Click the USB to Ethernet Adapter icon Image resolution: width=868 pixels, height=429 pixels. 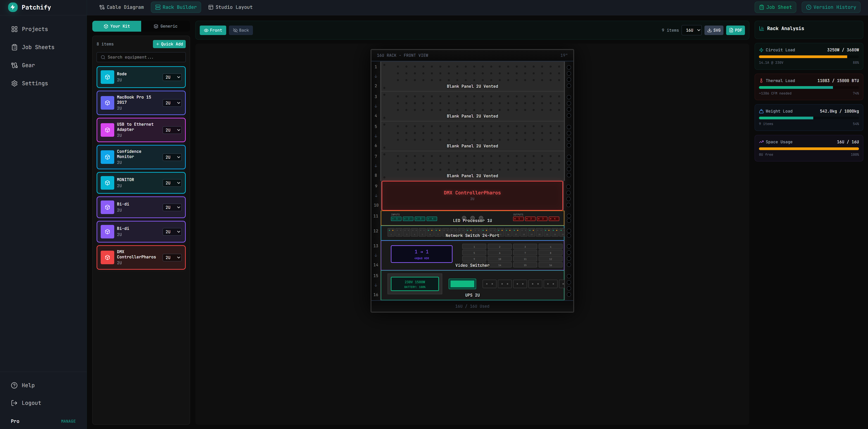[x=107, y=130]
